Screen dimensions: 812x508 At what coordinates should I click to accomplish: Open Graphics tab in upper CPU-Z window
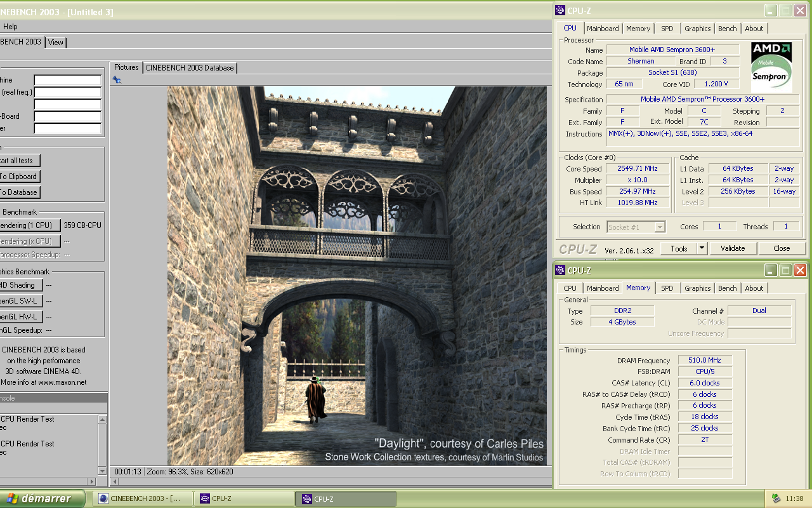point(698,29)
